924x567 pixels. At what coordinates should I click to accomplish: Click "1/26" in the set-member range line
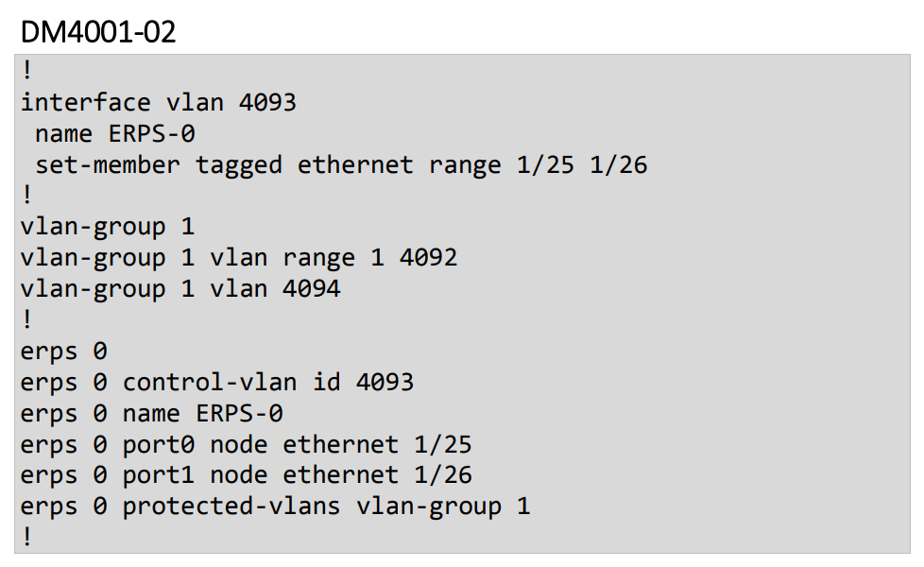[x=618, y=164]
